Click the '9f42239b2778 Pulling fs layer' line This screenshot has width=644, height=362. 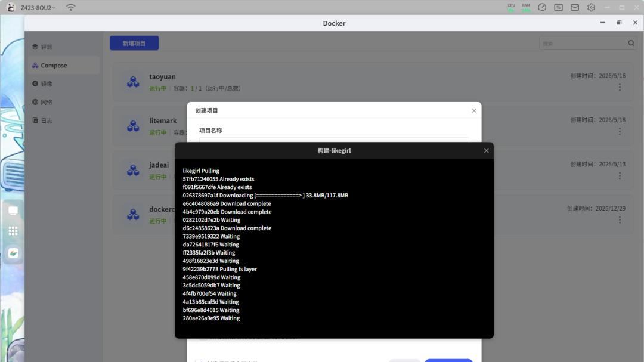pos(219,269)
